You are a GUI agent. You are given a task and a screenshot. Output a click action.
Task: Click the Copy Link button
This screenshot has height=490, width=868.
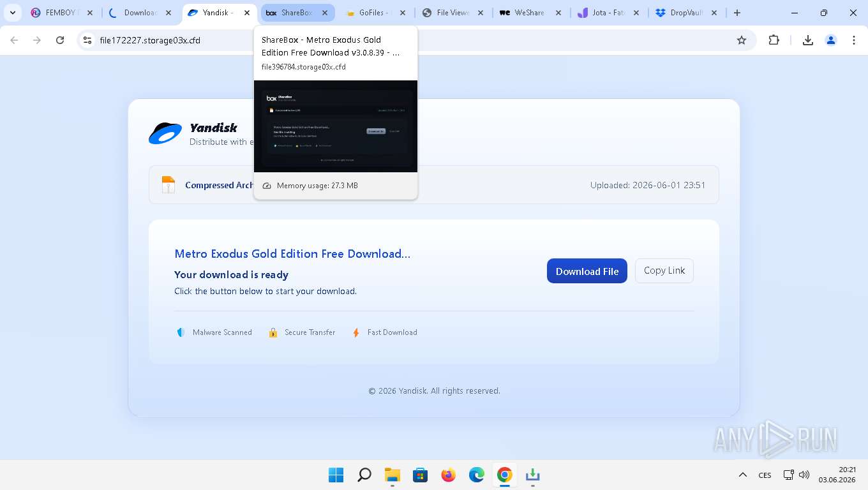pyautogui.click(x=664, y=271)
